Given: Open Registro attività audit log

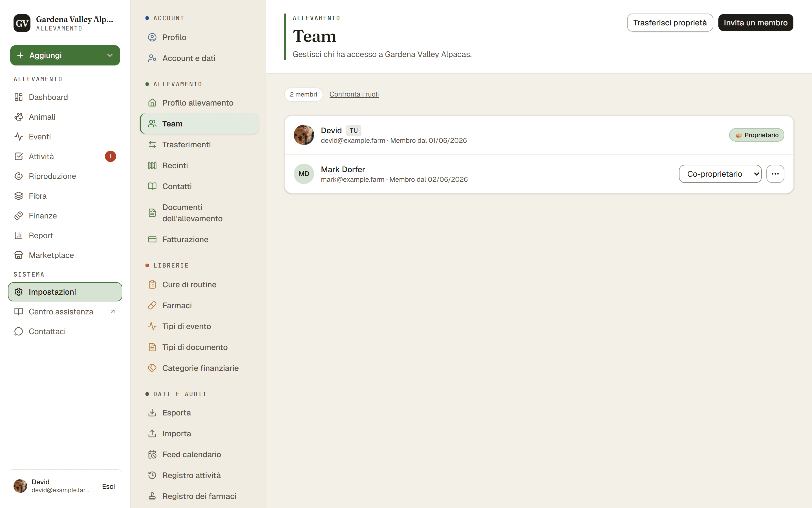Looking at the screenshot, I should pos(200,476).
